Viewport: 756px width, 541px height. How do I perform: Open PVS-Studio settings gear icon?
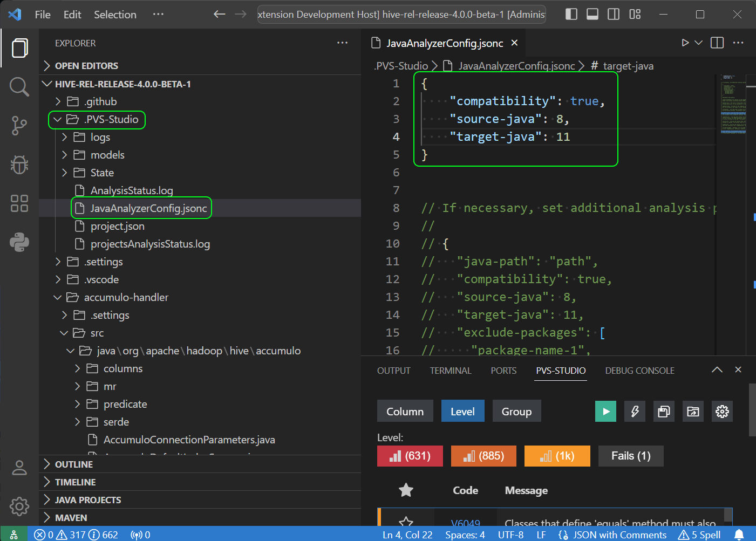point(722,411)
